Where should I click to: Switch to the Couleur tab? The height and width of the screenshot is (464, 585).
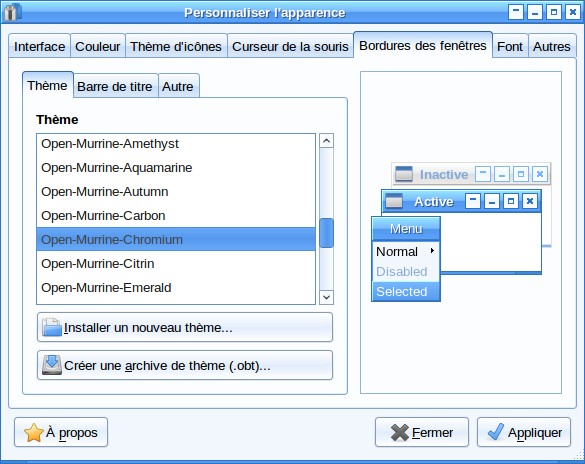tap(97, 46)
